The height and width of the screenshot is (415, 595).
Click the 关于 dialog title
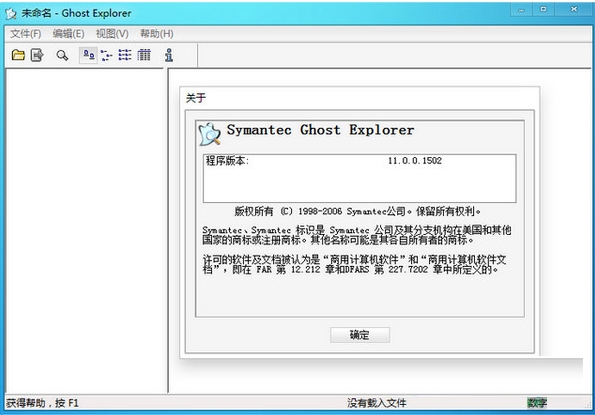tap(196, 98)
